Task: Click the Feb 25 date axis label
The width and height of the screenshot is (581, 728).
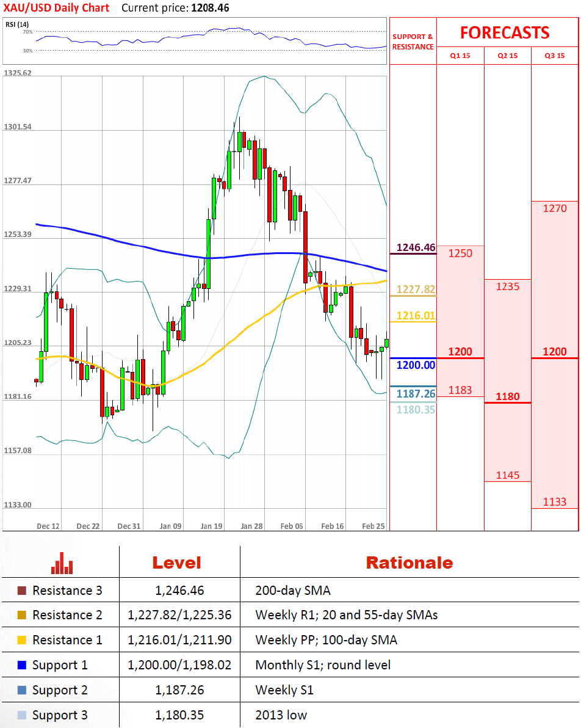Action: click(374, 526)
